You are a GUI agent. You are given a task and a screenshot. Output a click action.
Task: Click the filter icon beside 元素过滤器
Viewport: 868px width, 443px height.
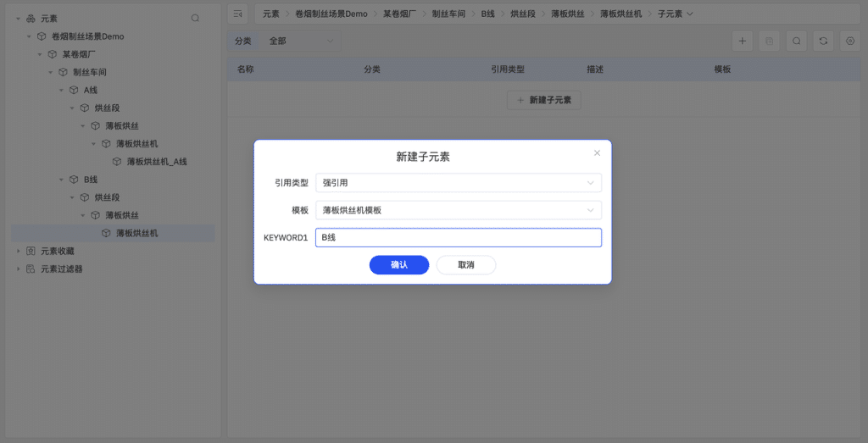click(31, 269)
